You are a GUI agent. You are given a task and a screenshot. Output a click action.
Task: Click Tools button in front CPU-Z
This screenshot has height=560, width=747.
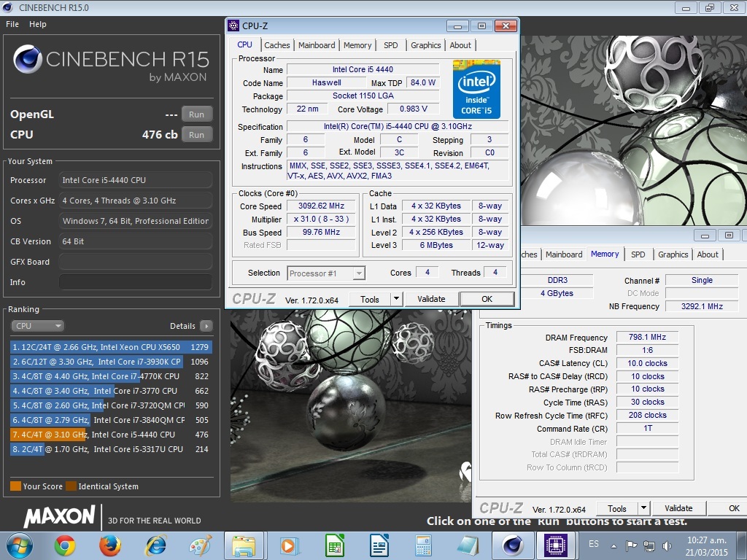[370, 299]
